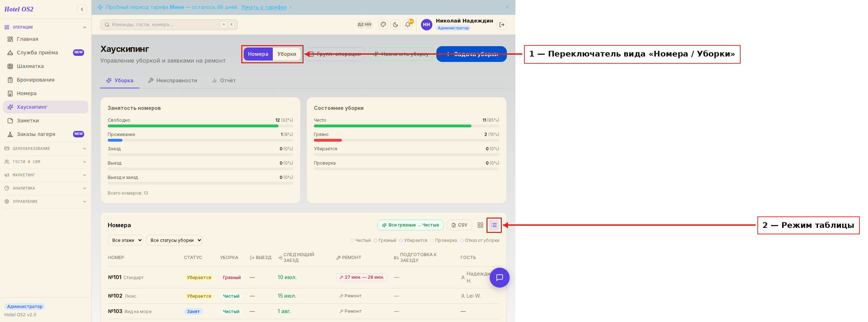Click the logout icon next to user name
Image resolution: width=868 pixels, height=322 pixels.
click(502, 25)
